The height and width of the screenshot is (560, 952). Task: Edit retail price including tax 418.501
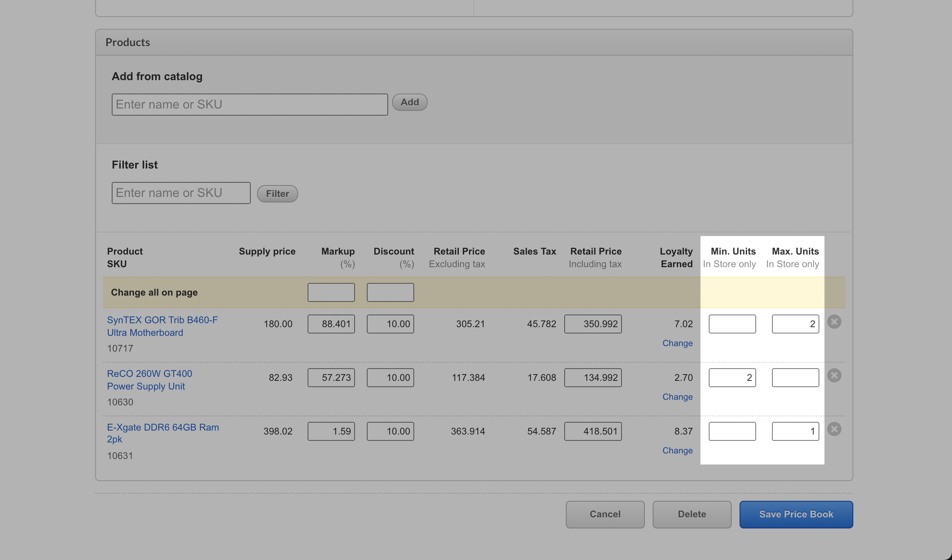coord(592,431)
